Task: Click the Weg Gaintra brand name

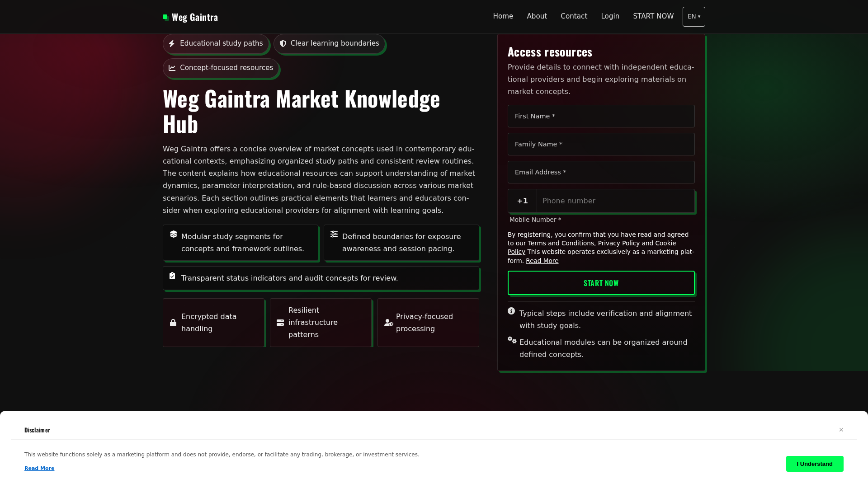Action: [195, 17]
